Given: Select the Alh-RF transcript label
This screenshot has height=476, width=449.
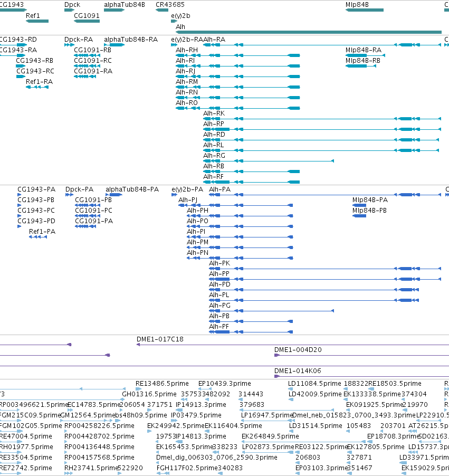Looking at the screenshot, I should pos(213,177).
